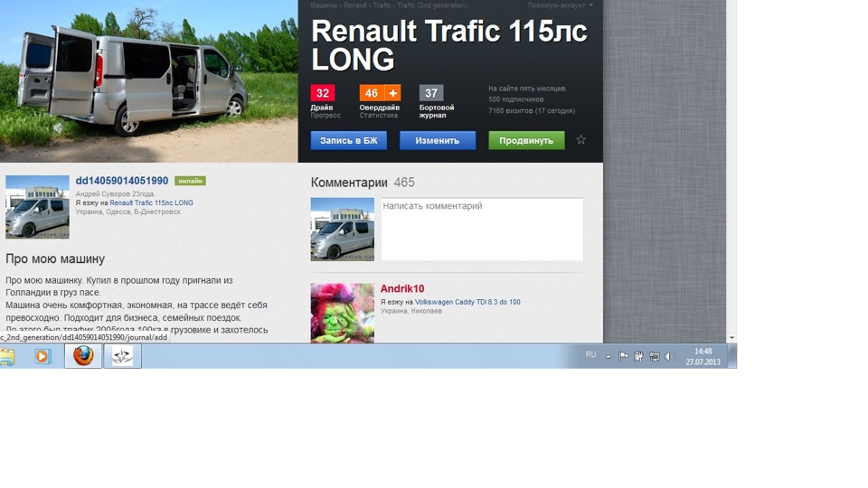868x488 pixels.
Task: Click the van avatar beside the comment box
Action: [342, 229]
